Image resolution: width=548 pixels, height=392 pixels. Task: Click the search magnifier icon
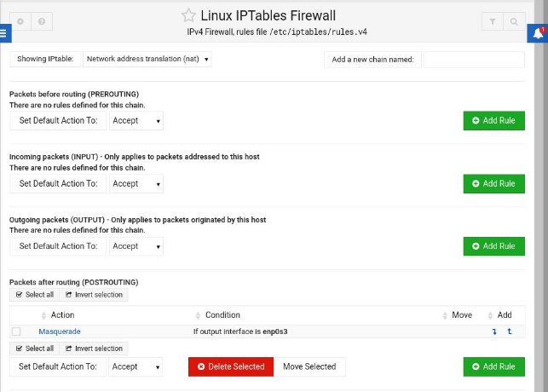514,21
